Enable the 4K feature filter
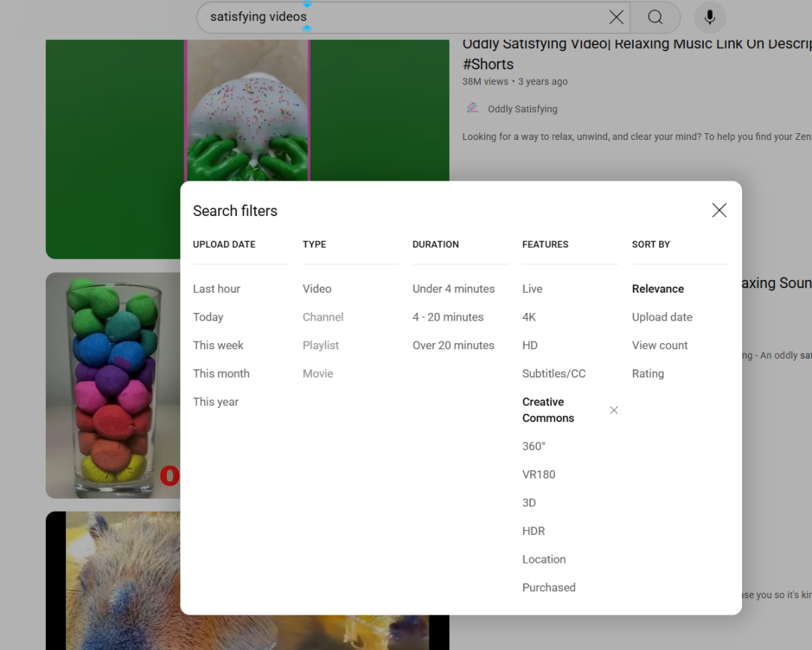Screen dimensions: 812x650 [x=529, y=317]
